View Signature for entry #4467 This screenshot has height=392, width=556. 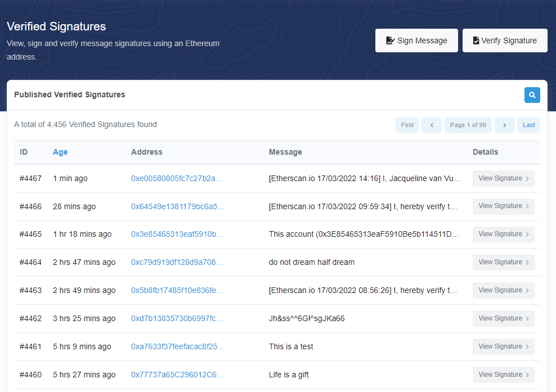(x=503, y=178)
